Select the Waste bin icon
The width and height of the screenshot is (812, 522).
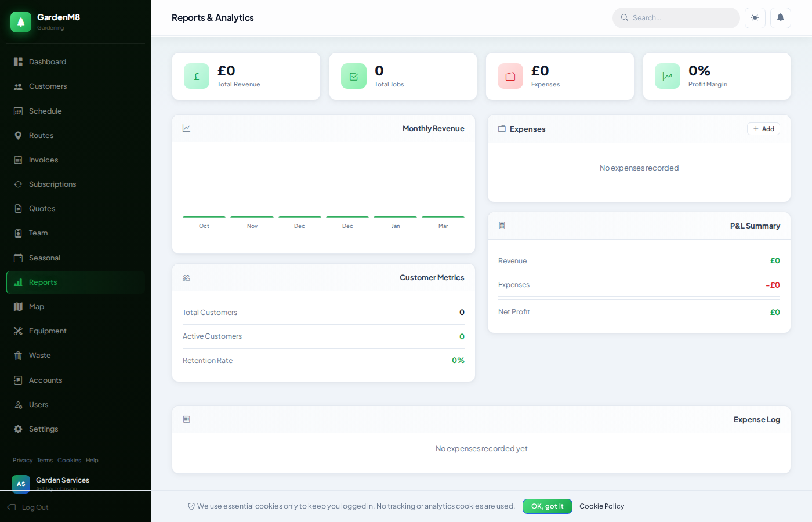[18, 355]
